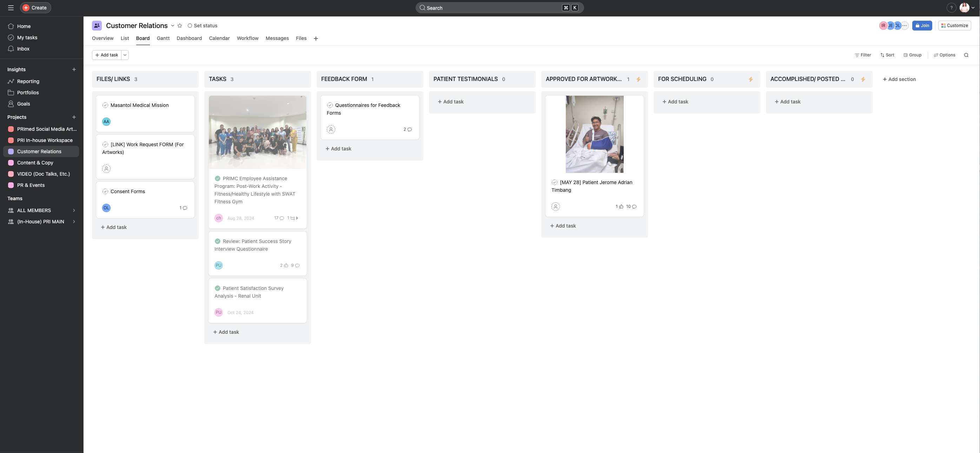Open patient photo thumbnail on Timbang card

click(594, 134)
